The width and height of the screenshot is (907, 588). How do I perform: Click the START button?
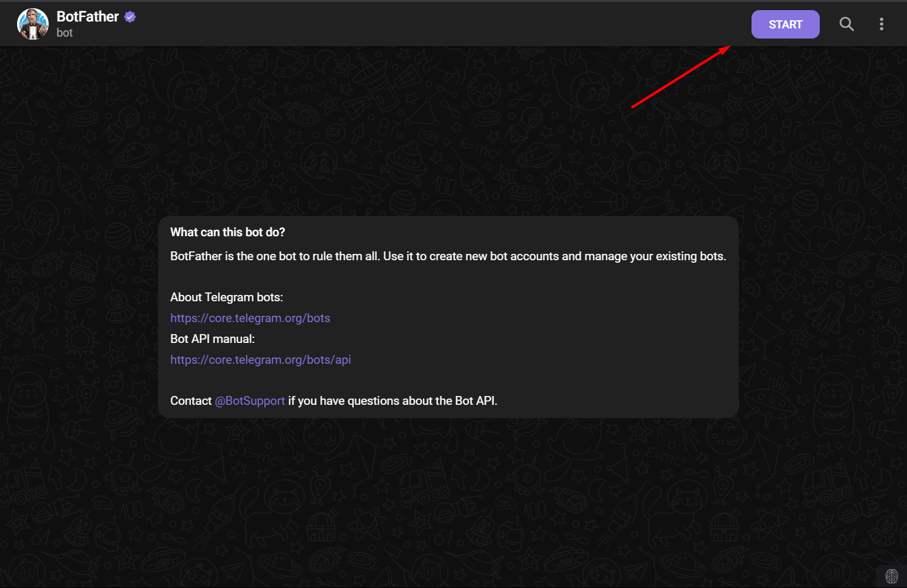(x=785, y=25)
